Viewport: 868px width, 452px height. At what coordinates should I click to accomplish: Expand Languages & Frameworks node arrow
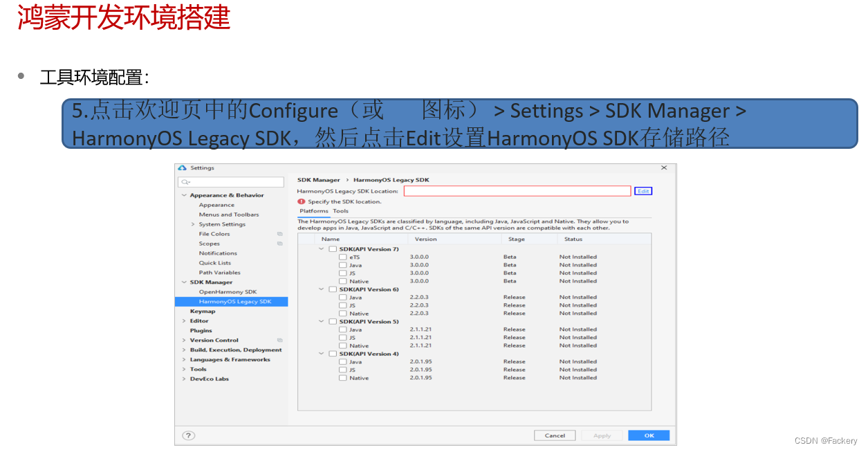click(x=184, y=360)
